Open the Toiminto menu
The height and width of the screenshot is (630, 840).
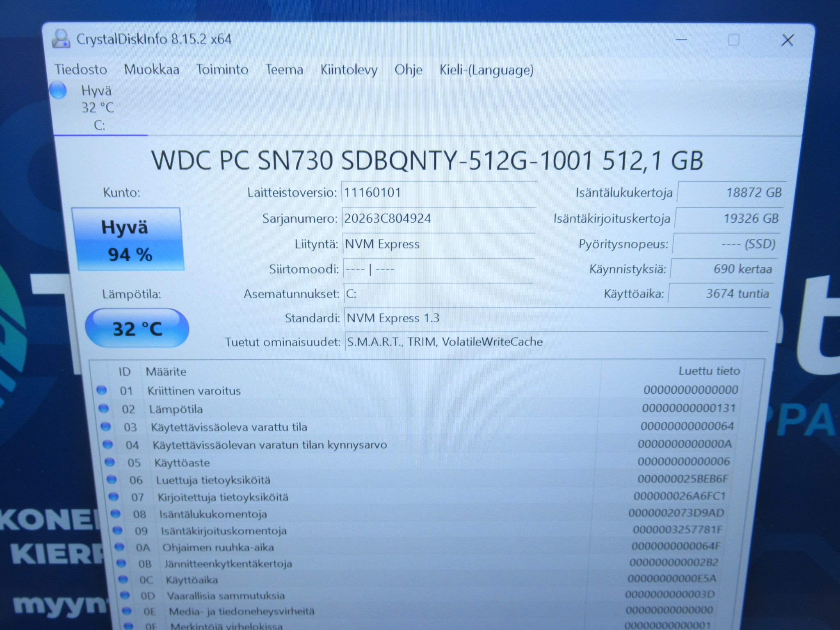pyautogui.click(x=222, y=69)
